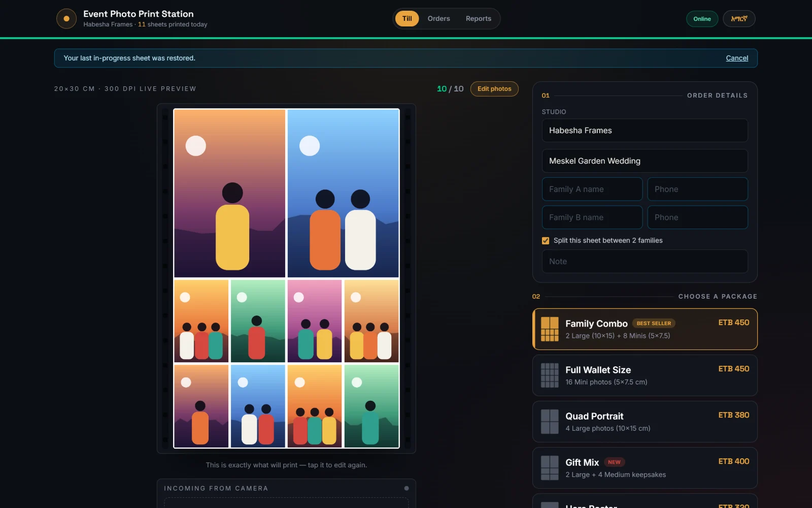Select the Family Combo layout icon
812x508 pixels.
pyautogui.click(x=550, y=329)
